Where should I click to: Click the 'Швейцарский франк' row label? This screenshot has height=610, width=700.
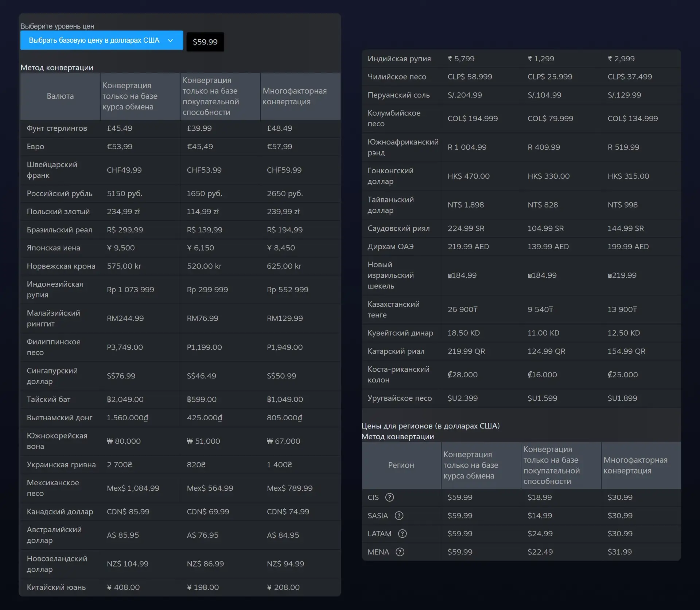click(x=52, y=170)
